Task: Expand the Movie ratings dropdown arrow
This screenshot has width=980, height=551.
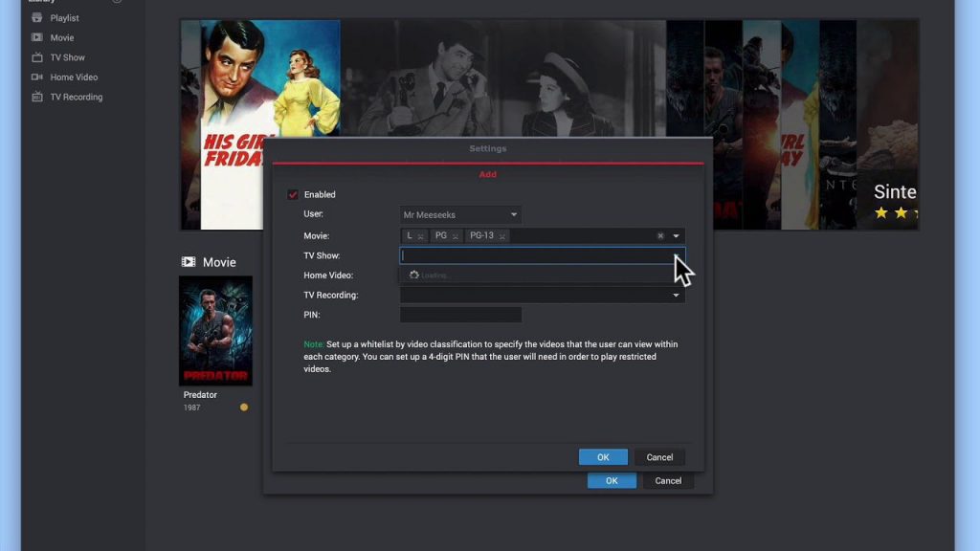Action: point(676,236)
